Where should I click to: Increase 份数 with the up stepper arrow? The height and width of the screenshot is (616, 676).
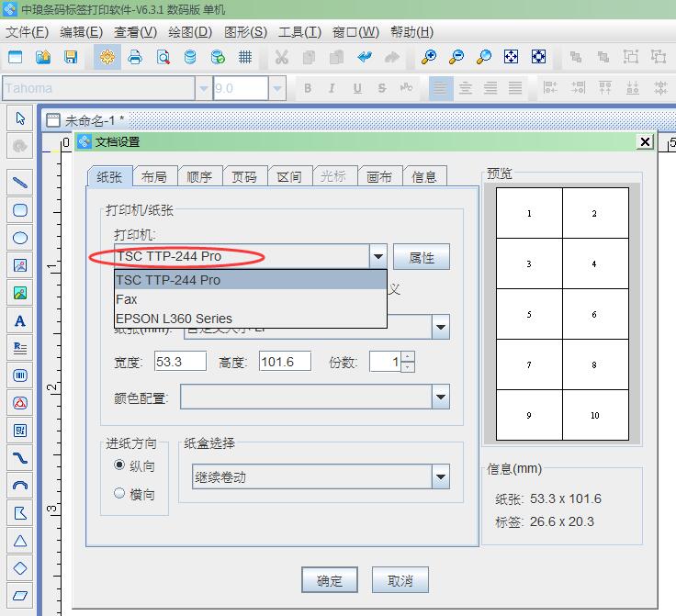(x=408, y=356)
